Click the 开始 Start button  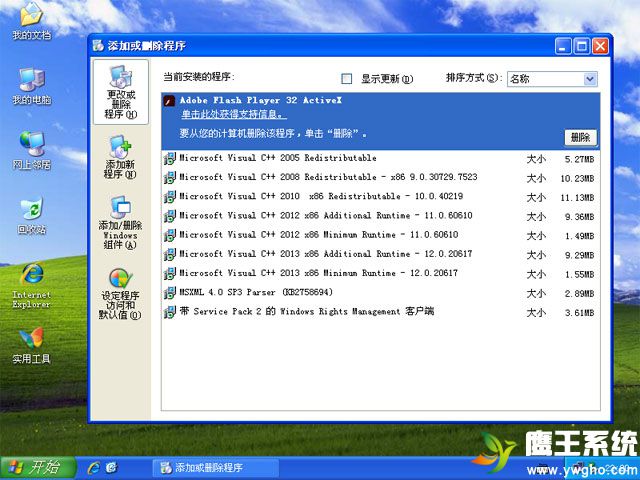39,468
